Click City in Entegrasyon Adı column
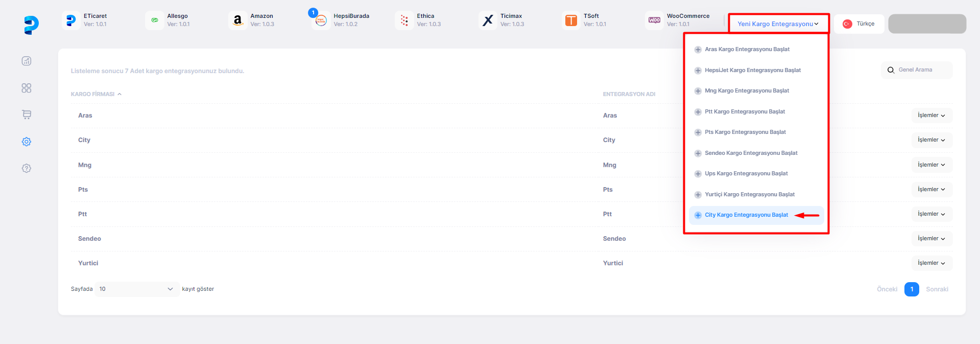The height and width of the screenshot is (344, 980). coord(609,140)
